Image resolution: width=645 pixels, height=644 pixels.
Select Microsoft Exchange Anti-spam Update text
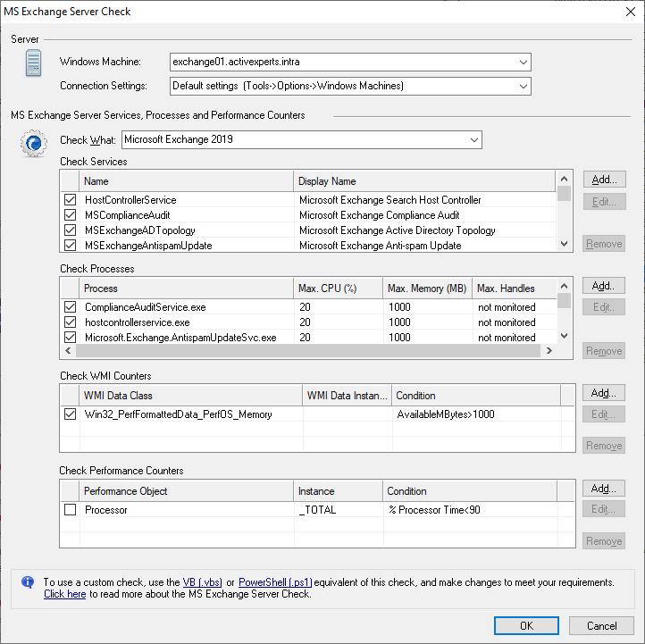pyautogui.click(x=380, y=246)
